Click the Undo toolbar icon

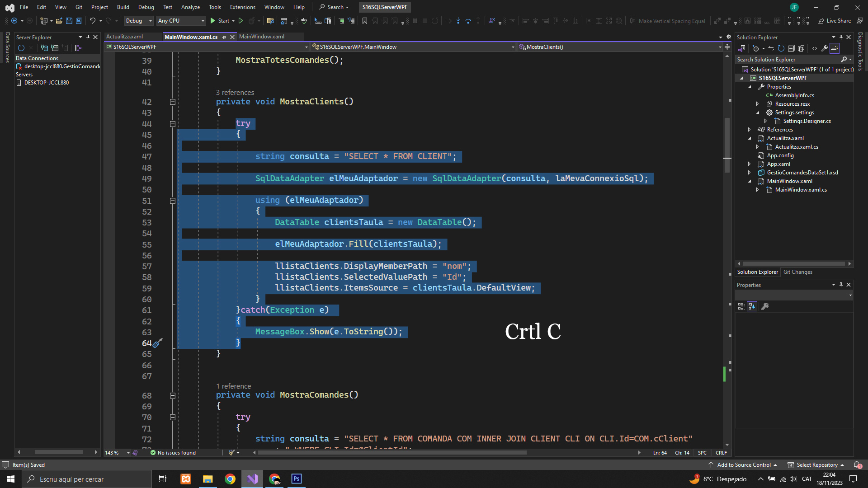pyautogui.click(x=92, y=21)
